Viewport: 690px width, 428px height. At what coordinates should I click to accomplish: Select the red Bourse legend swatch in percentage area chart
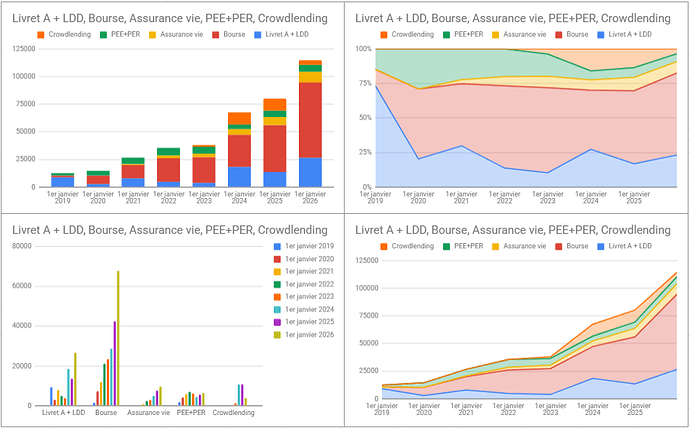(560, 34)
